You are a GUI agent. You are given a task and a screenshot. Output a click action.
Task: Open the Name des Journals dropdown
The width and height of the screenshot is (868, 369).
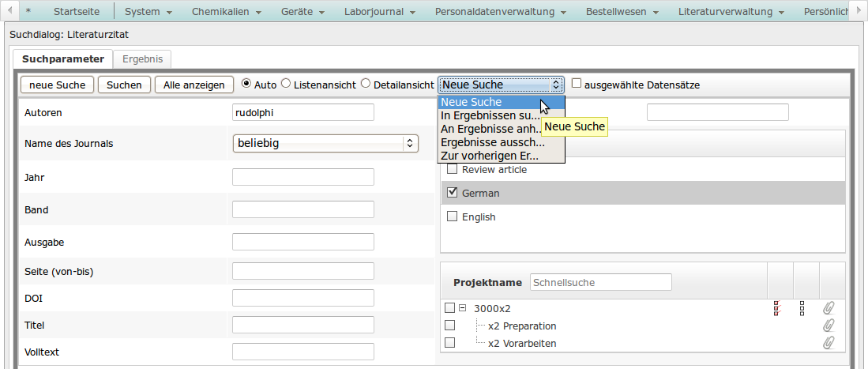[x=326, y=143]
